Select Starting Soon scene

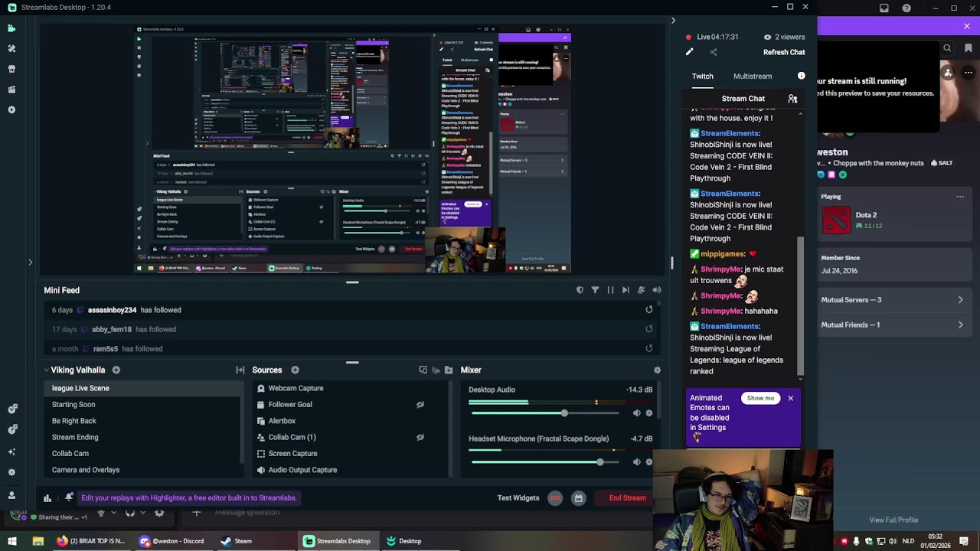pyautogui.click(x=142, y=404)
